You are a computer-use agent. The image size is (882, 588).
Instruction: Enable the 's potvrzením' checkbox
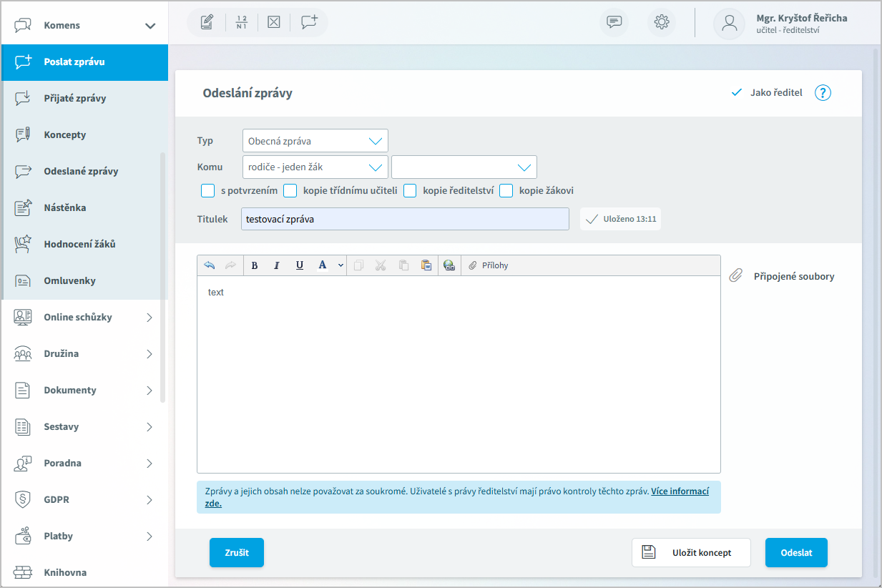coord(208,191)
